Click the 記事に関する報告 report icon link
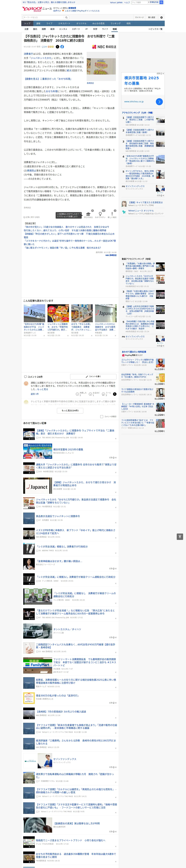186x868 pixels. coord(32,217)
